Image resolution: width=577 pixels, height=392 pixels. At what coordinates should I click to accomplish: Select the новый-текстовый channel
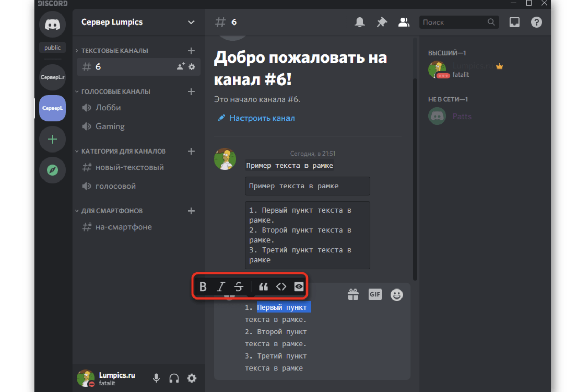pyautogui.click(x=130, y=168)
